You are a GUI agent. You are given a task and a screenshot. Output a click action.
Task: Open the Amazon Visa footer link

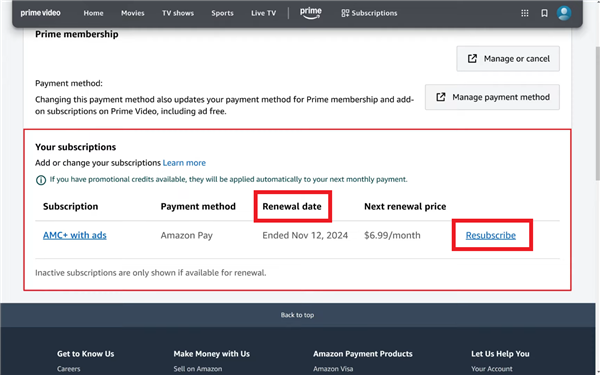tap(333, 369)
